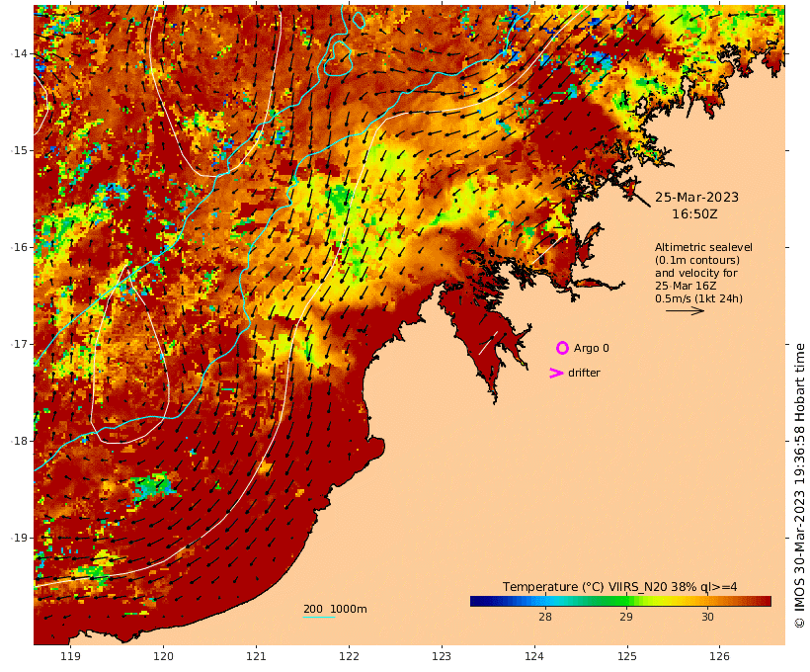810x672 pixels.
Task: Click the 'and velocity for' caption line
Action: coord(695,273)
